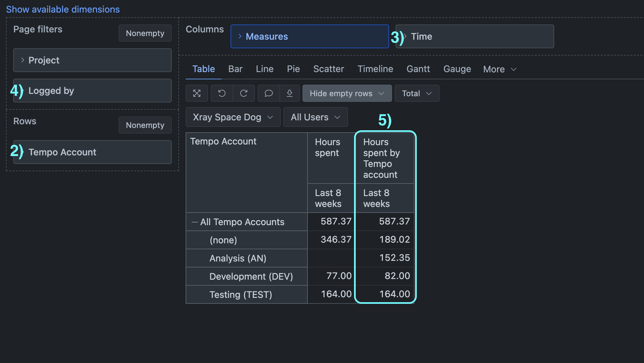The image size is (644, 363).
Task: Click Hours spent by Tempo account header
Action: [381, 158]
